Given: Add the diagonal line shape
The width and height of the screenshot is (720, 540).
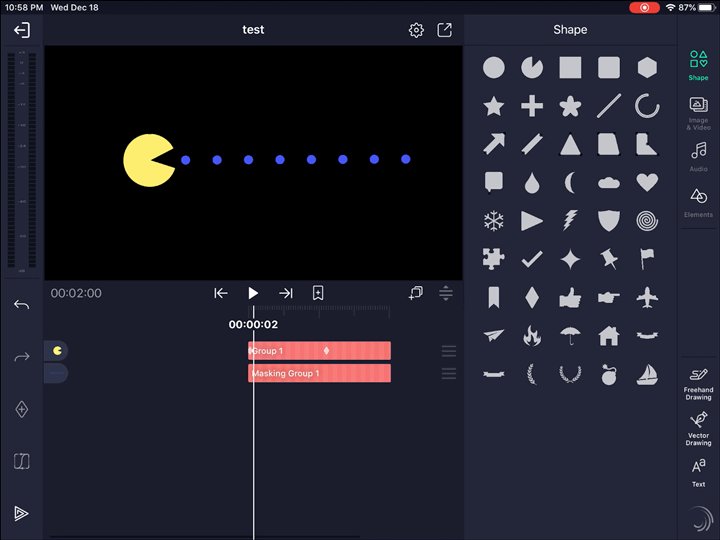Looking at the screenshot, I should [609, 106].
